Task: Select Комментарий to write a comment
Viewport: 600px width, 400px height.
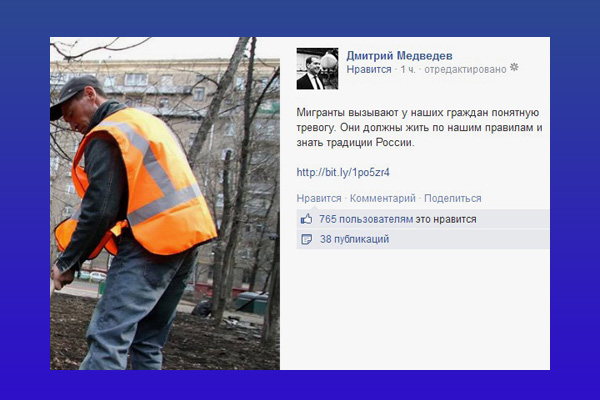Action: tap(383, 198)
